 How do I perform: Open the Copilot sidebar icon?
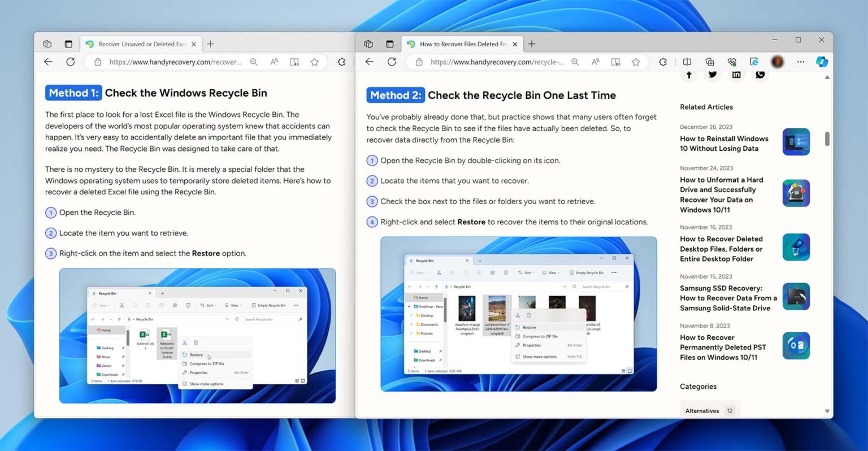(x=822, y=62)
